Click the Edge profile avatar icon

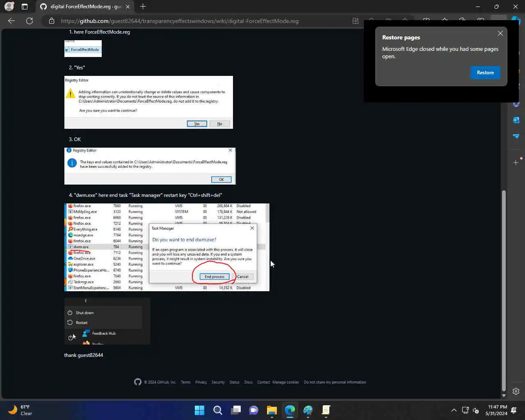click(9, 7)
